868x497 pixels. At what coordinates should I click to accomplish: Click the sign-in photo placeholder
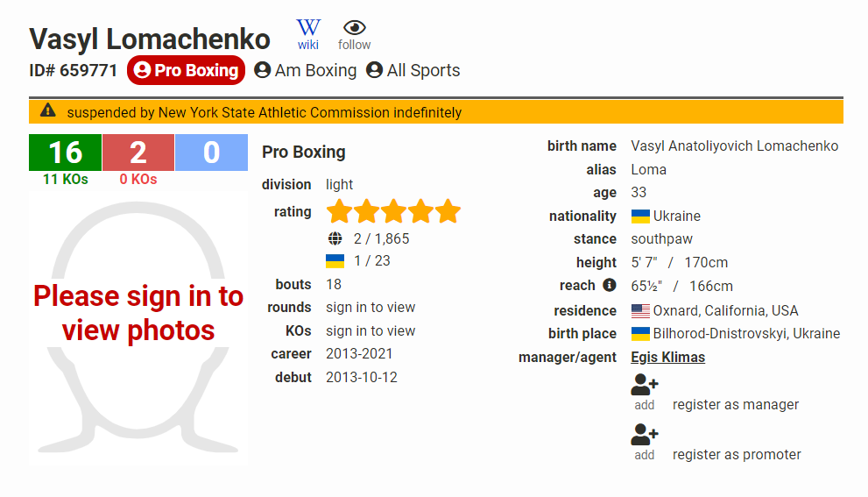pyautogui.click(x=138, y=327)
